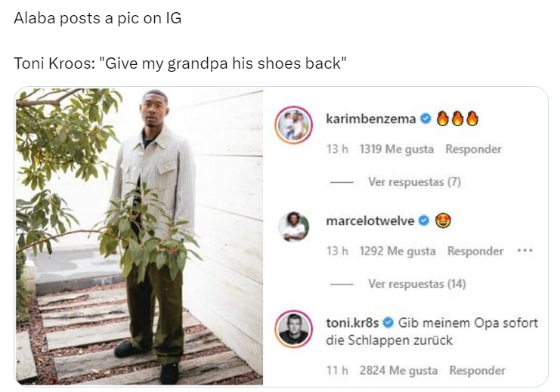560x392 pixels.
Task: Click the fire emojis in Benzema's comment
Action: coord(457,119)
